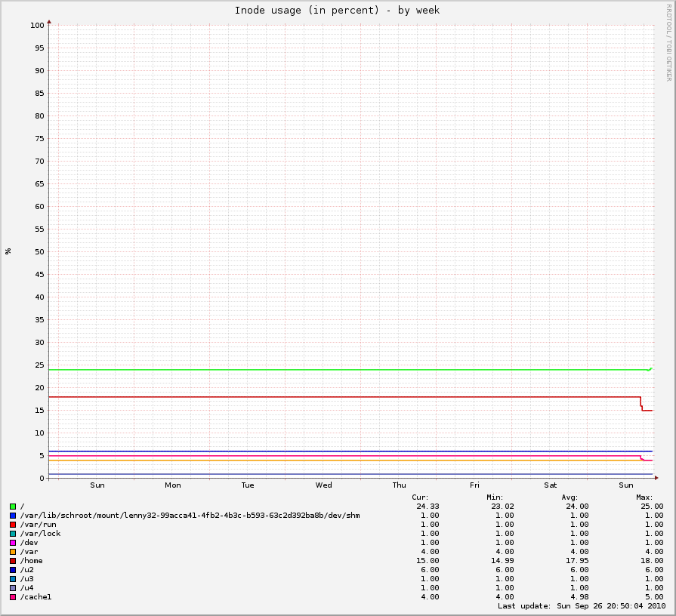Click the 'Wed' x-axis label
This screenshot has width=676, height=616.
324,485
